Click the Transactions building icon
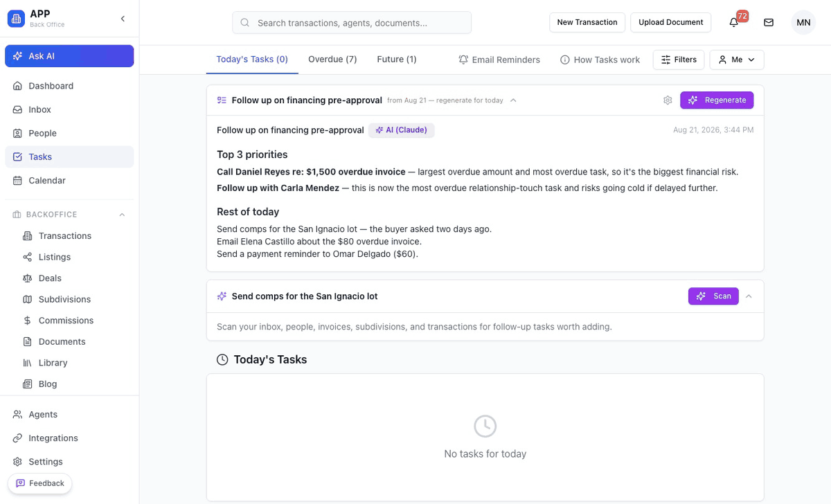 [28, 236]
